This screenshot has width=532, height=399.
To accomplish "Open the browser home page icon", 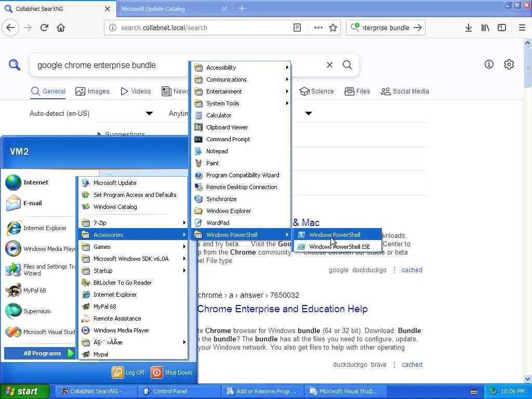I will 61,28.
